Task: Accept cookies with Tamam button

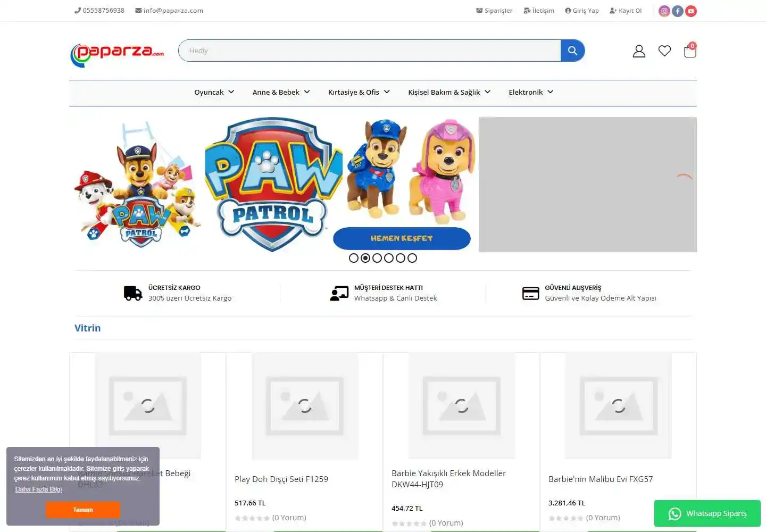Action: (83, 510)
